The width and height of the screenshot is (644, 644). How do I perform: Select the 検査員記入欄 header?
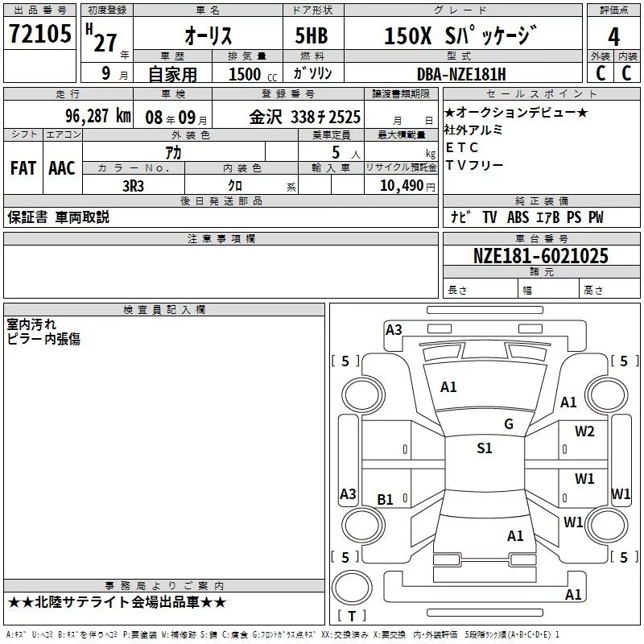pos(164,310)
